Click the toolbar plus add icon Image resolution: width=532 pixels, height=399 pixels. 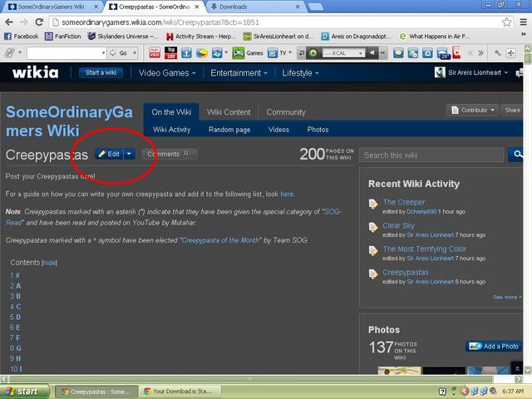(x=511, y=53)
